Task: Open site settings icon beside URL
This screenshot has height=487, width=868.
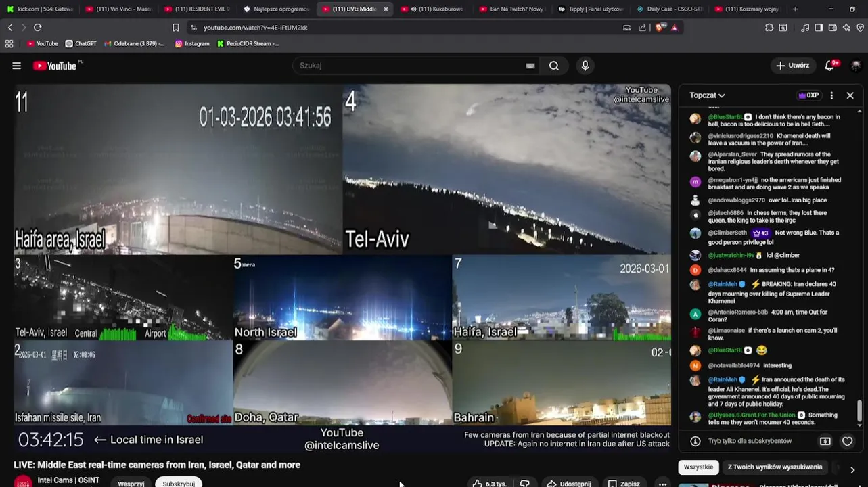Action: (193, 28)
